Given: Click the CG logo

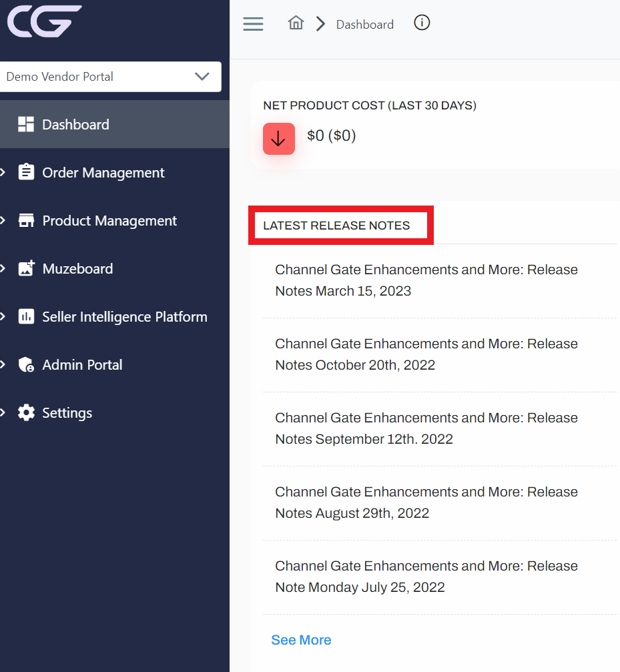Looking at the screenshot, I should (45, 21).
